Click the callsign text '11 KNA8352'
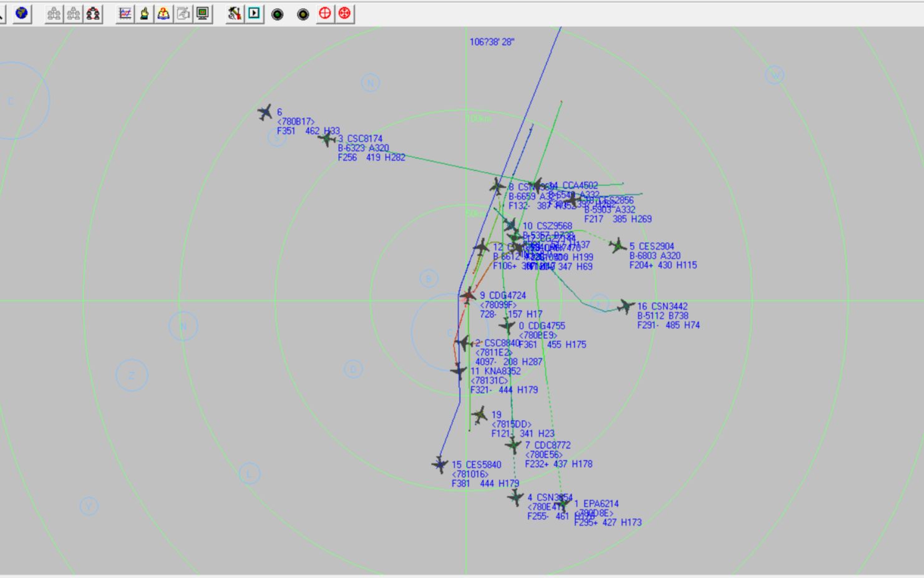Screen dimensions: 924x578 [495, 371]
